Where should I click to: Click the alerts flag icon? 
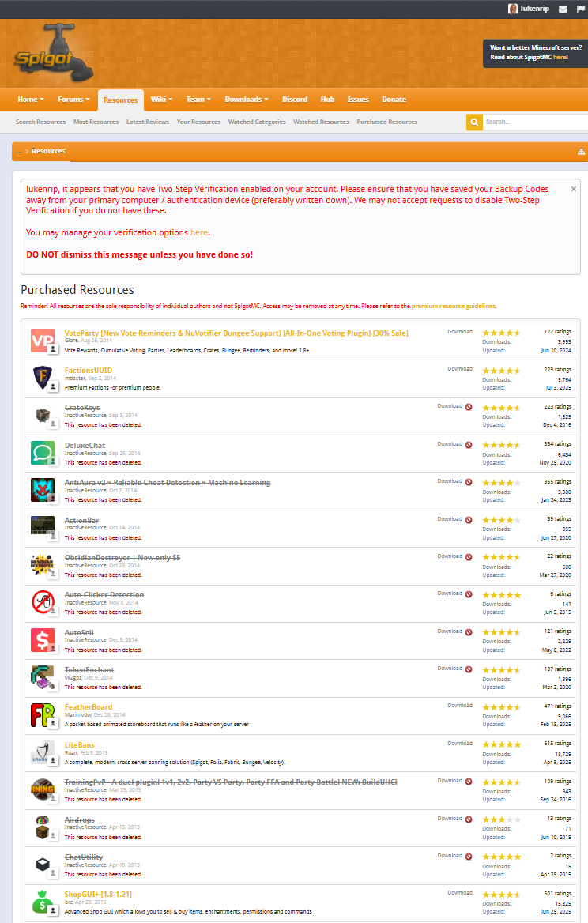580,9
